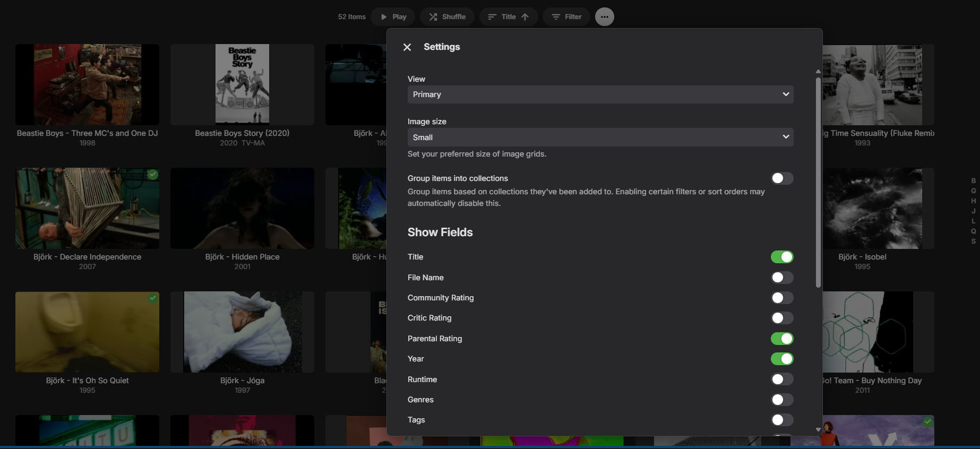This screenshot has width=980, height=449.
Task: Shuffle the library items
Action: pos(448,17)
